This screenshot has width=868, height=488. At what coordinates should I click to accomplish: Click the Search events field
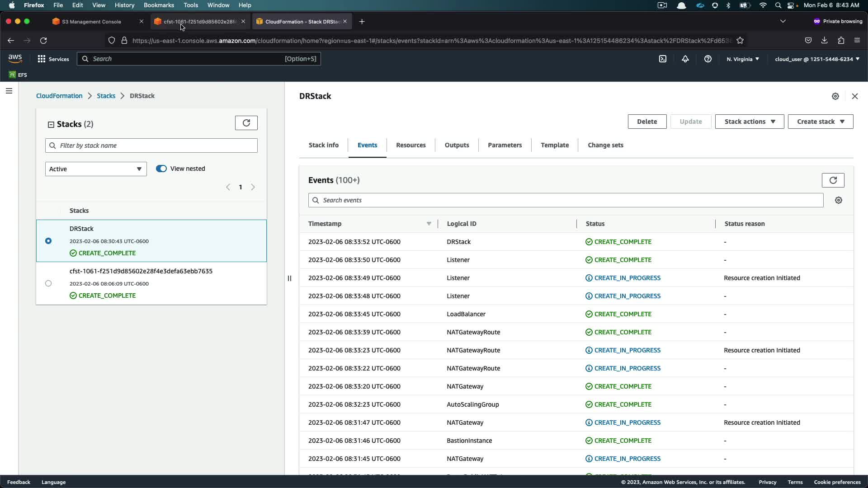pyautogui.click(x=565, y=200)
